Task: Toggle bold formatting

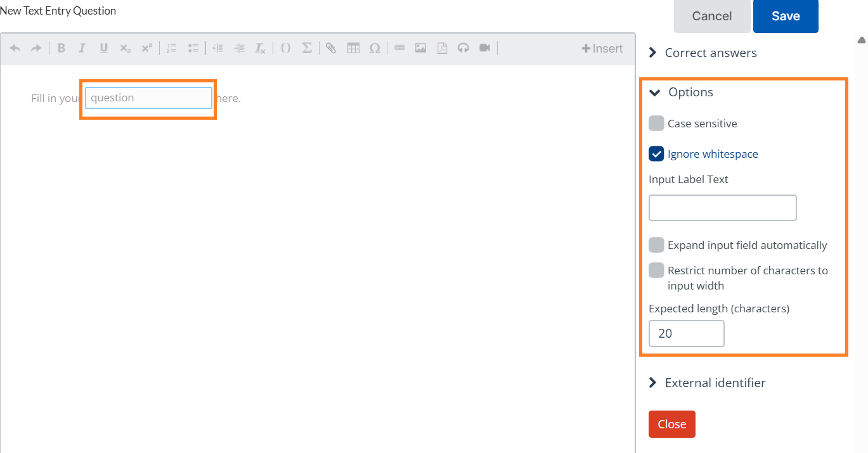Action: [62, 48]
